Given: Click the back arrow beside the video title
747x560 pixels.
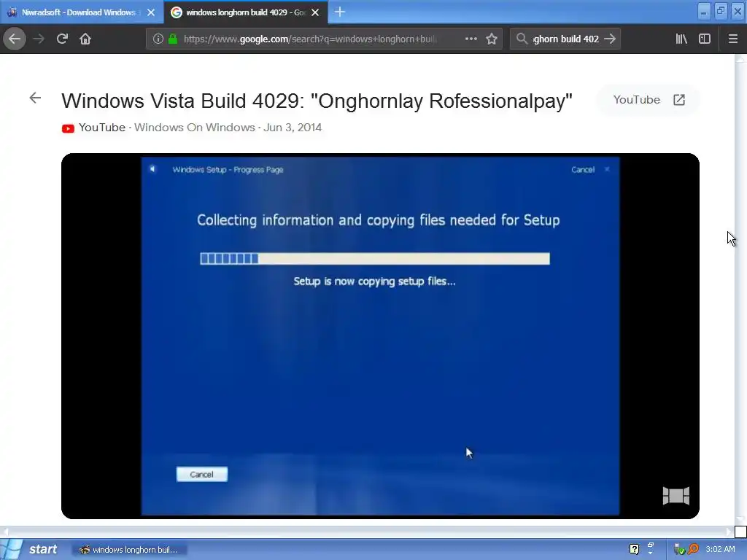Looking at the screenshot, I should (35, 98).
